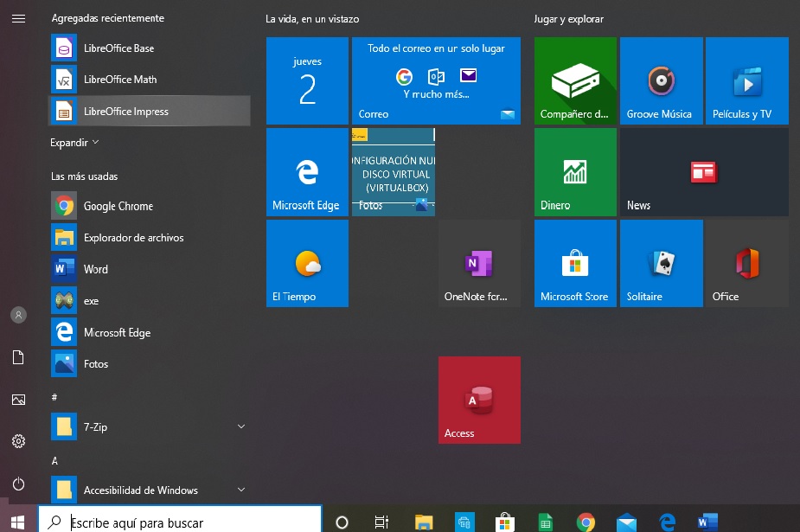Viewport: 800px width, 532px height.
Task: Open the blue screen app icon on taskbar
Action: coord(464,522)
